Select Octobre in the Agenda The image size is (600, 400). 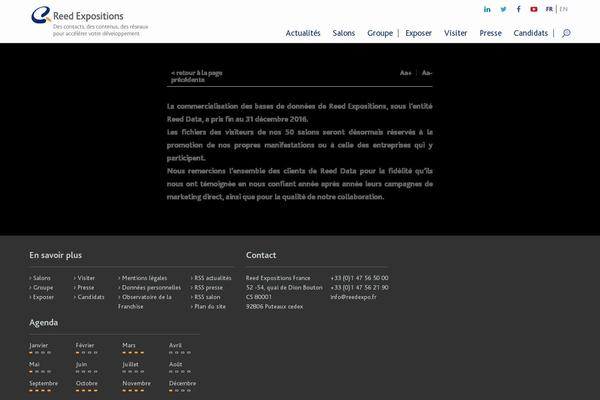pos(87,386)
